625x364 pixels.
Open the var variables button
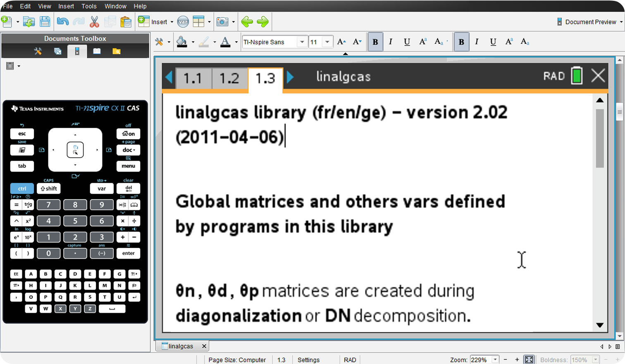[183, 22]
